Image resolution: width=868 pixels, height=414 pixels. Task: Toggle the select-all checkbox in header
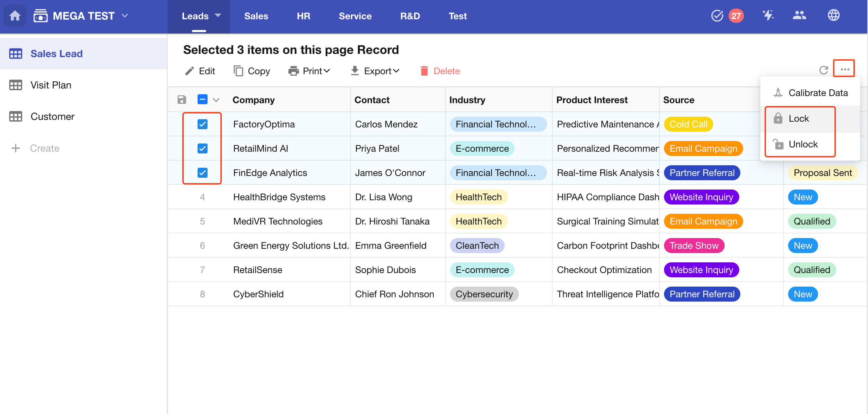(202, 100)
